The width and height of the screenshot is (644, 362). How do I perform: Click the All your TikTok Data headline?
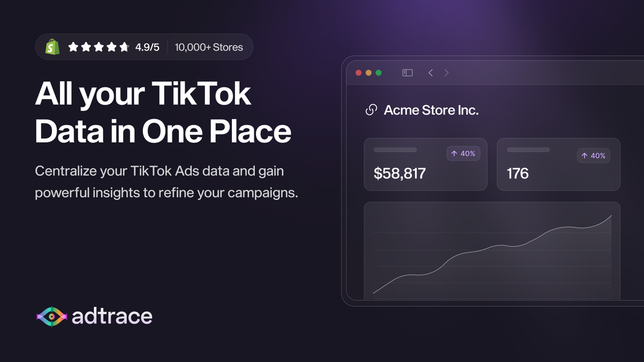tap(163, 112)
